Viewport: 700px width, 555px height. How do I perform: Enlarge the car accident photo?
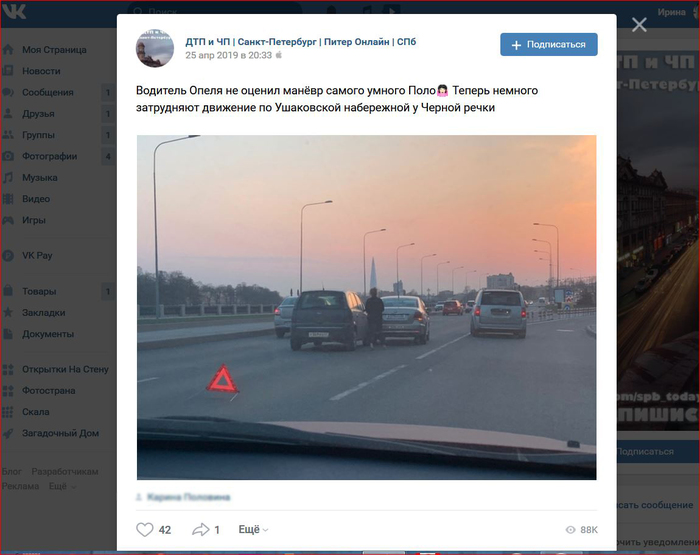click(367, 307)
